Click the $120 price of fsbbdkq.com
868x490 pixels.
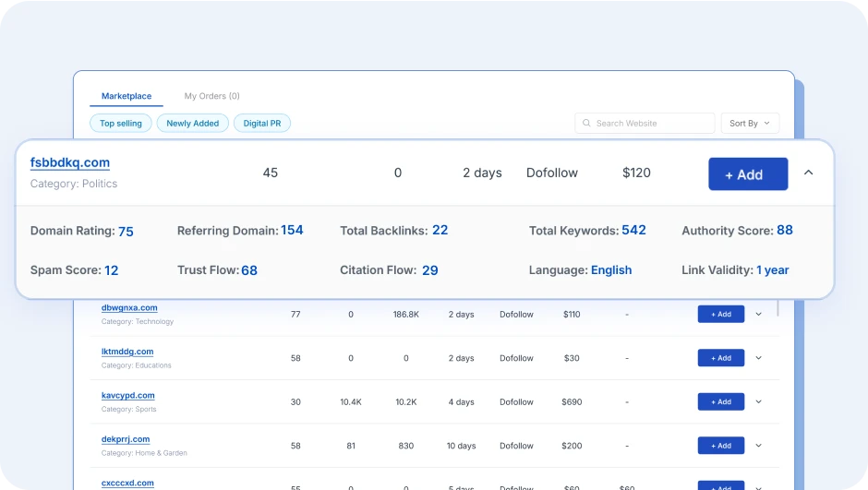(636, 173)
